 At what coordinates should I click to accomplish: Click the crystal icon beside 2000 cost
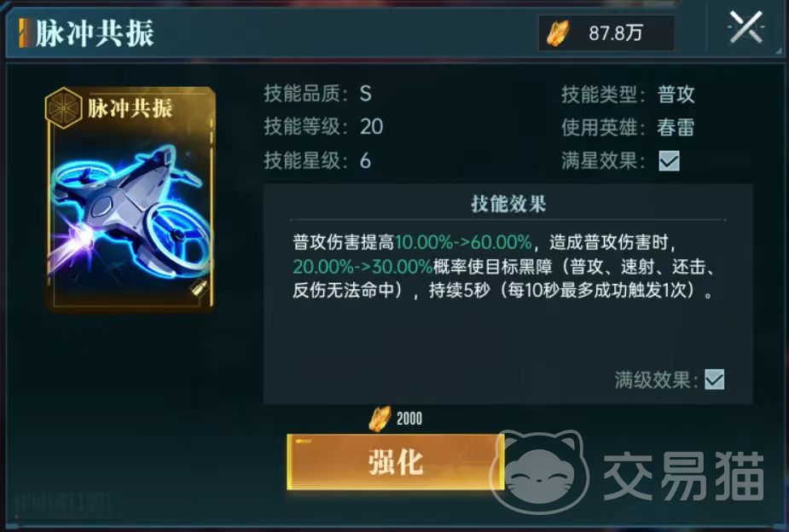click(x=380, y=419)
